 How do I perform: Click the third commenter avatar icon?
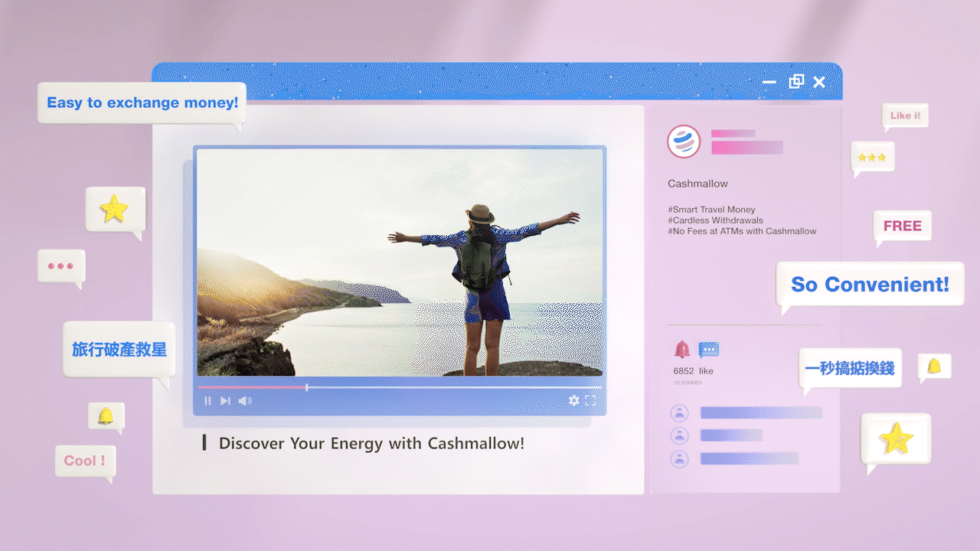click(679, 458)
